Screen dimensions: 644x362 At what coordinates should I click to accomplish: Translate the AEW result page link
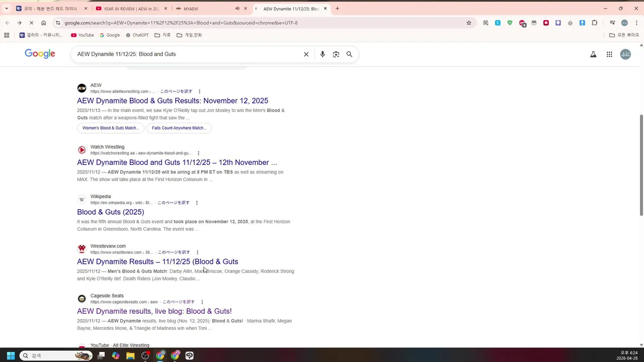click(176, 92)
